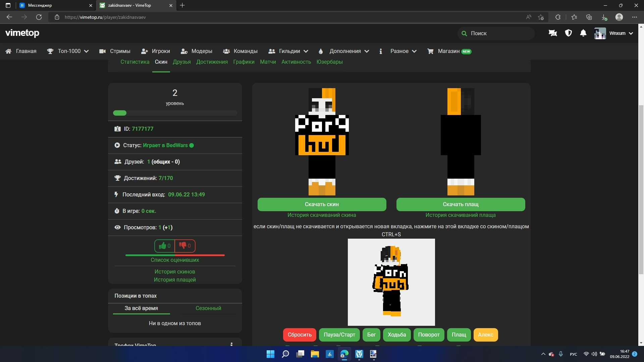Click the notification bell icon
The image size is (644, 362).
tap(583, 33)
